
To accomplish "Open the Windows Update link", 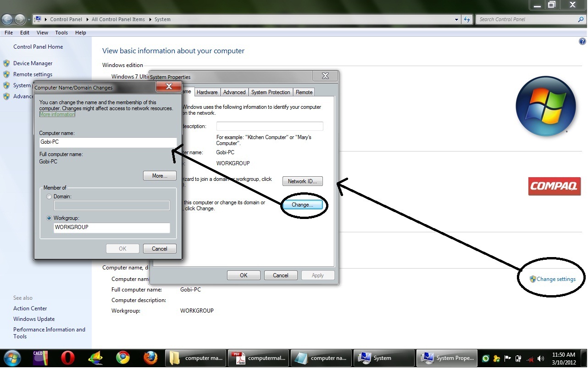I will [34, 319].
